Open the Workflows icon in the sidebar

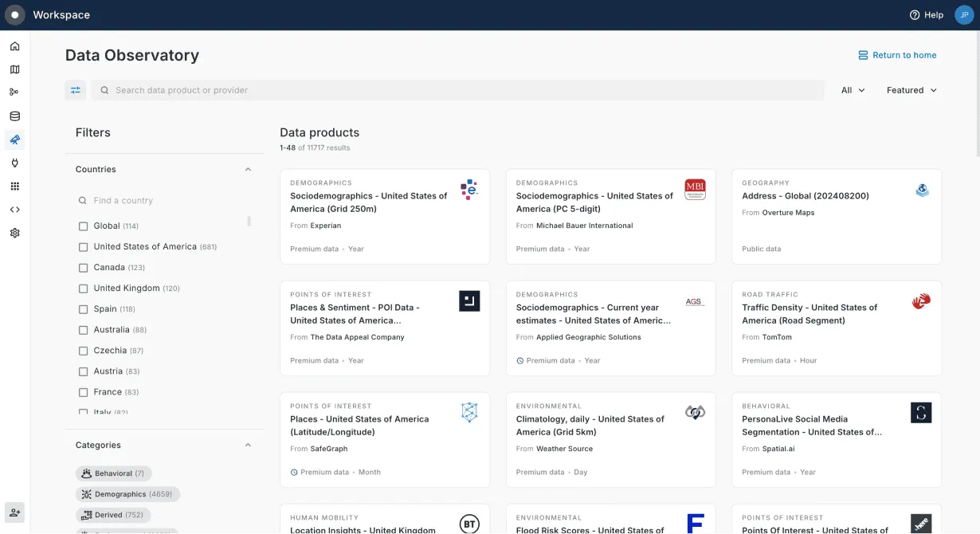[x=14, y=91]
